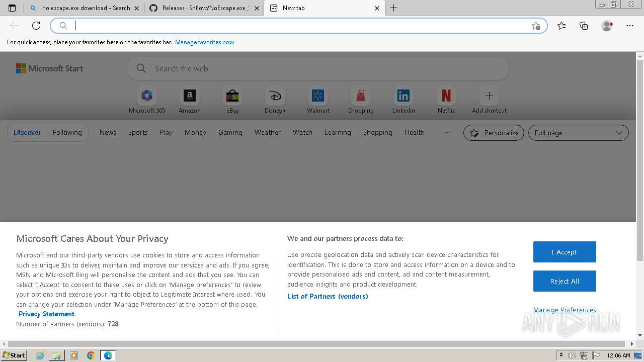The width and height of the screenshot is (644, 362).
Task: Click Manage favorites now link
Action: [x=204, y=42]
